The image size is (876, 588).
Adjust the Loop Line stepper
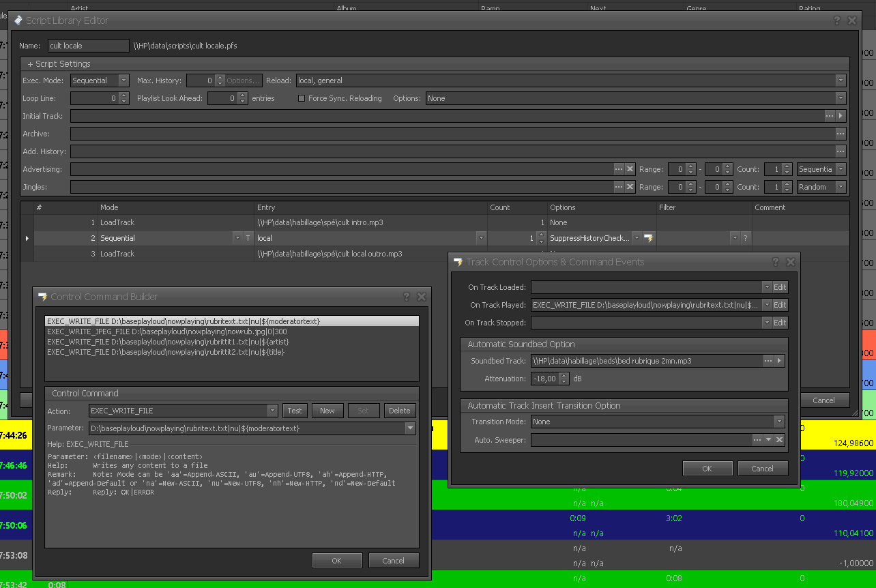tap(123, 98)
